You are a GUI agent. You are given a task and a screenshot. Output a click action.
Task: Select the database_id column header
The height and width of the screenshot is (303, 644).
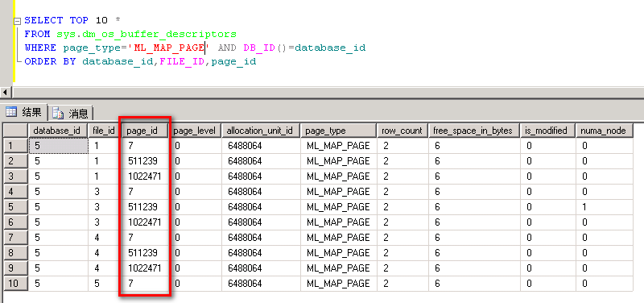pos(57,131)
